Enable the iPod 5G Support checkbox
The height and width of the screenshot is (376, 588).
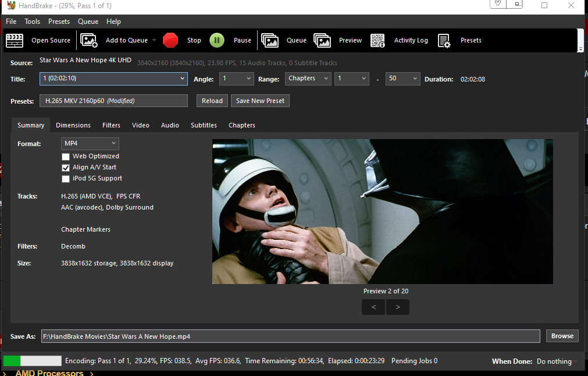click(x=66, y=179)
